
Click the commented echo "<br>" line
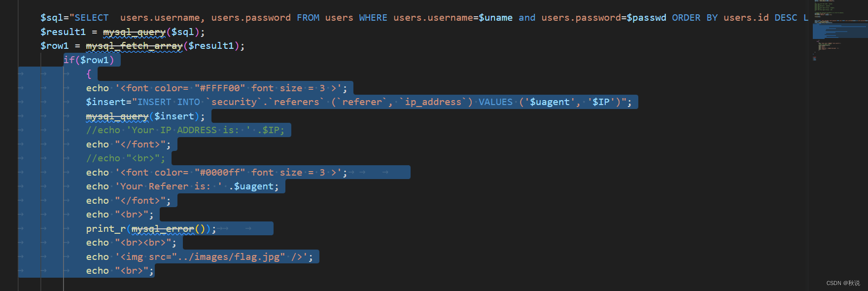126,158
